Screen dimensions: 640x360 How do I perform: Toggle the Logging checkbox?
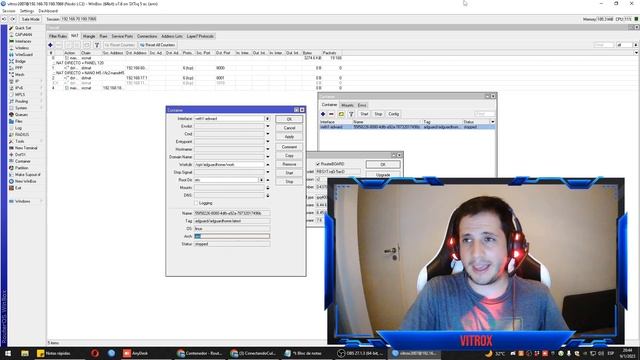pos(196,203)
